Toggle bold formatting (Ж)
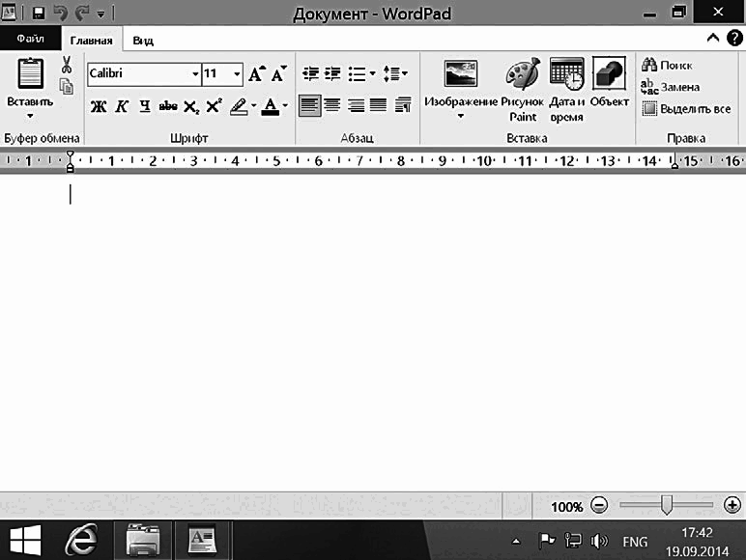The width and height of the screenshot is (746, 560). click(99, 106)
